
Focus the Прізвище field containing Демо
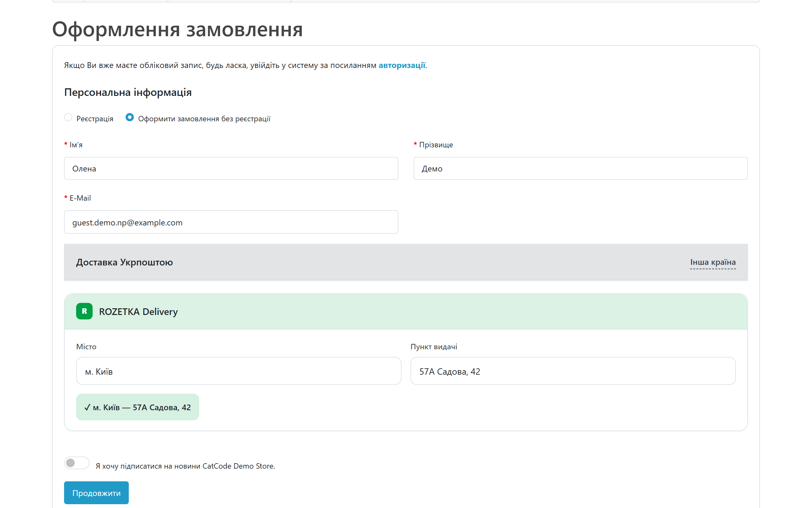coord(580,168)
